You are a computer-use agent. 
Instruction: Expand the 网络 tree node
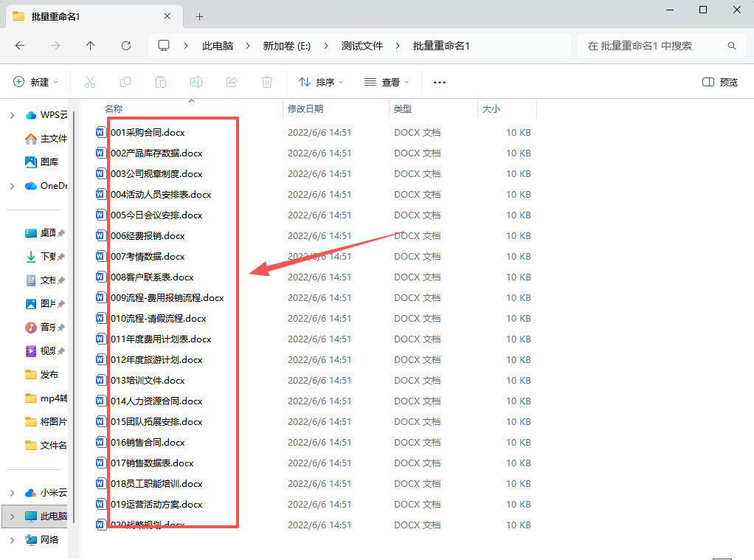[x=12, y=540]
